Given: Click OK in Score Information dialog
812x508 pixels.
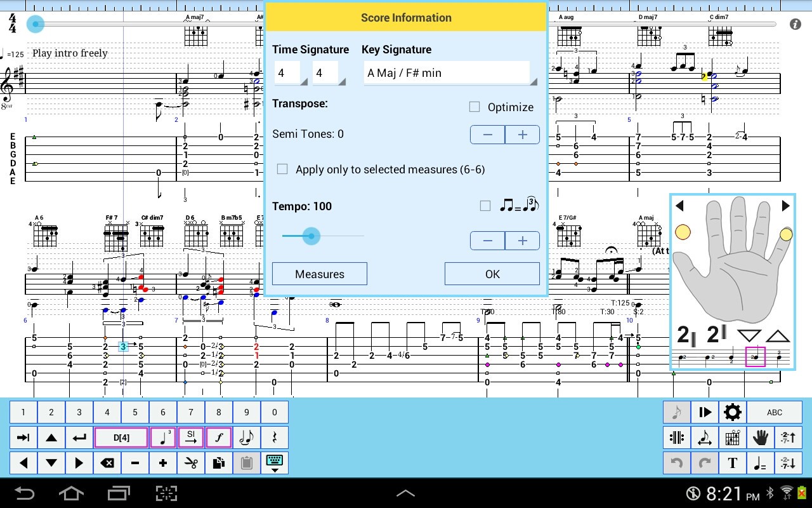Looking at the screenshot, I should (x=492, y=274).
